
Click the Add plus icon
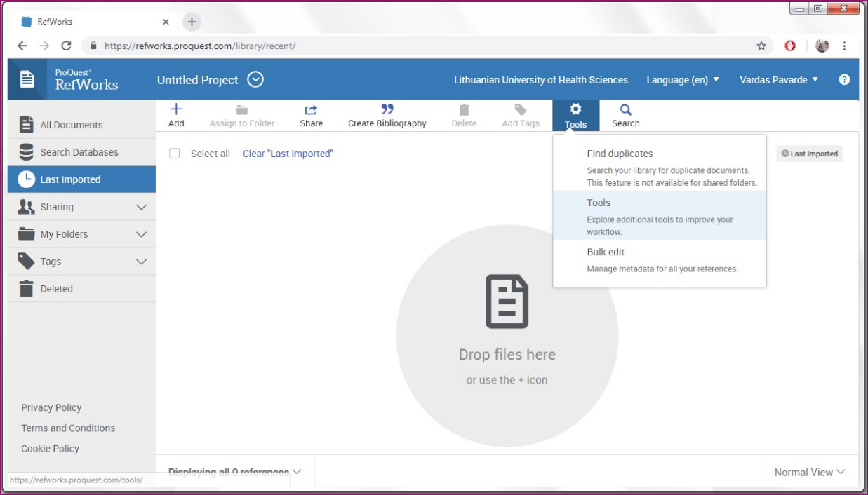pos(176,109)
